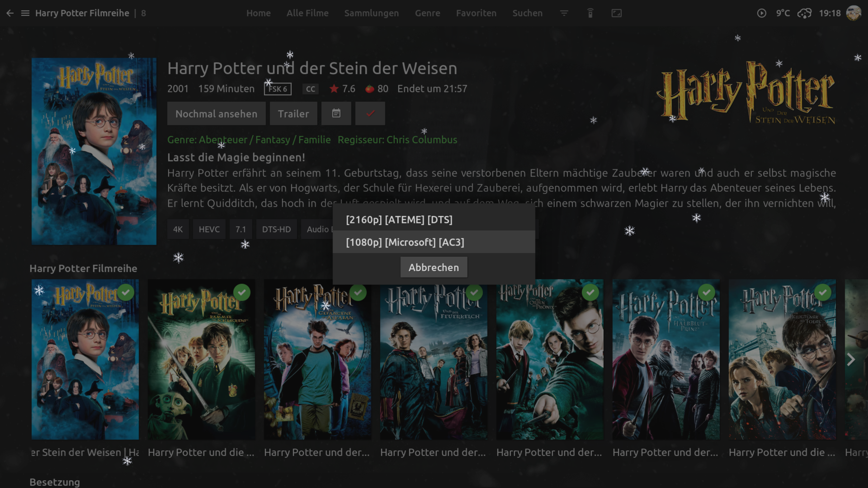Click the remote control icon
This screenshot has width=868, height=488.
click(x=590, y=13)
